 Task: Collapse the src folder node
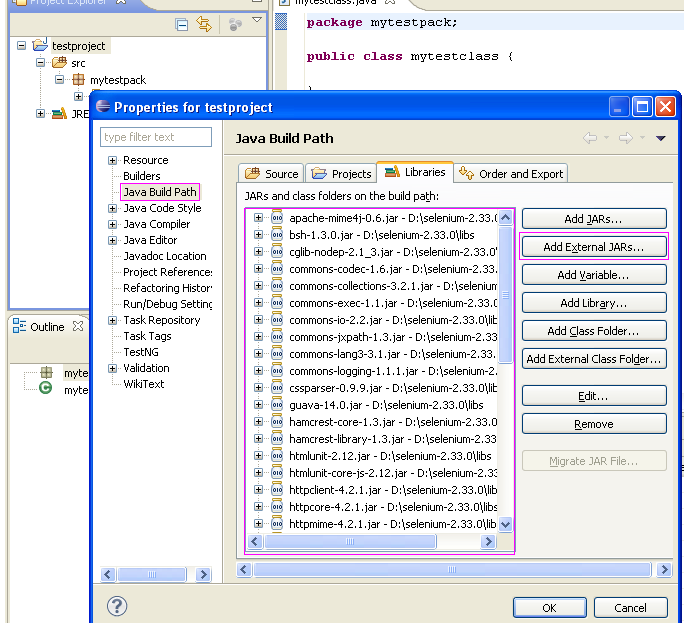[x=41, y=63]
